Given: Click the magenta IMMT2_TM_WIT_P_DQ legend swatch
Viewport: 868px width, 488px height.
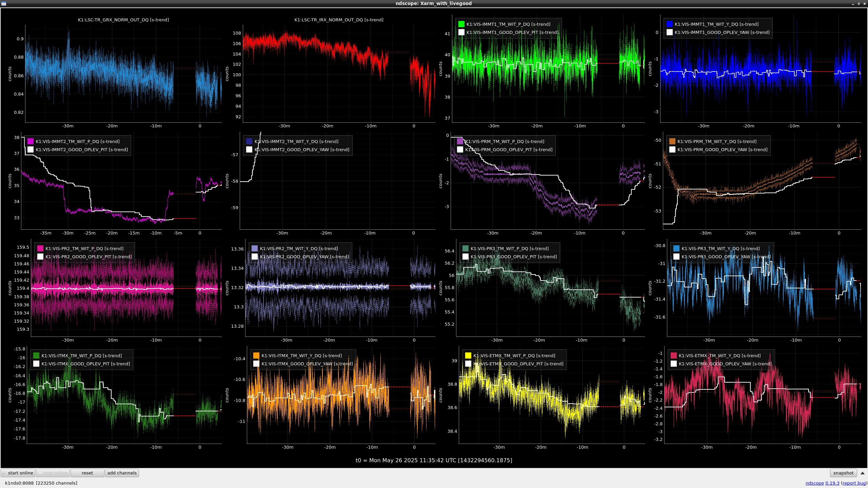Looking at the screenshot, I should [x=31, y=141].
